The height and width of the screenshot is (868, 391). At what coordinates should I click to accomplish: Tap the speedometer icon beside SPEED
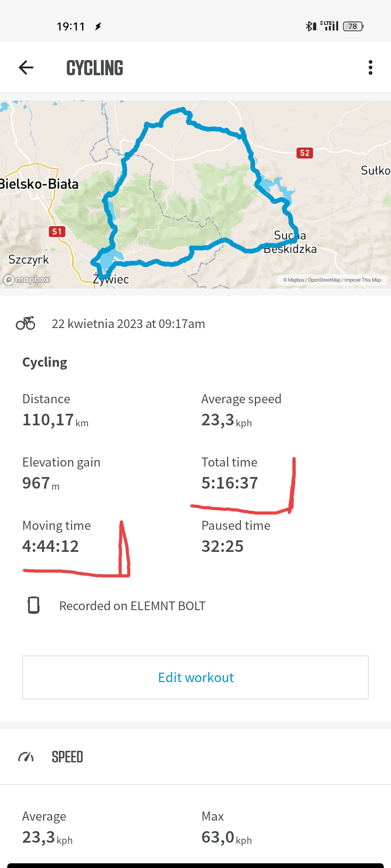[26, 757]
